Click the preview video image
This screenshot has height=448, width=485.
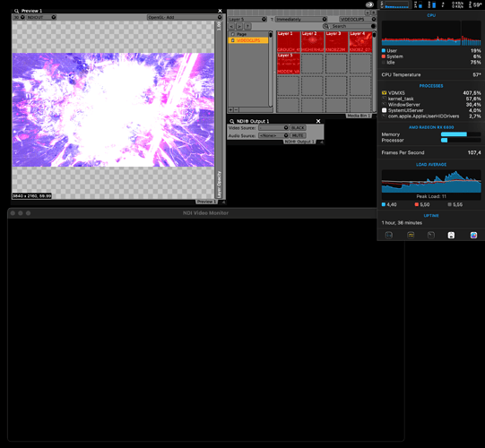click(x=113, y=109)
